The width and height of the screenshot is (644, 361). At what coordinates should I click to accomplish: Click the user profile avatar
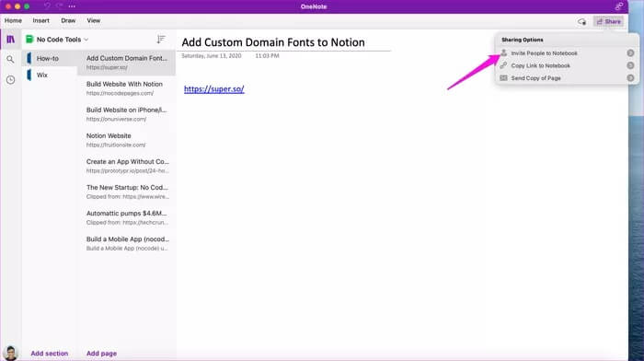[x=10, y=354]
